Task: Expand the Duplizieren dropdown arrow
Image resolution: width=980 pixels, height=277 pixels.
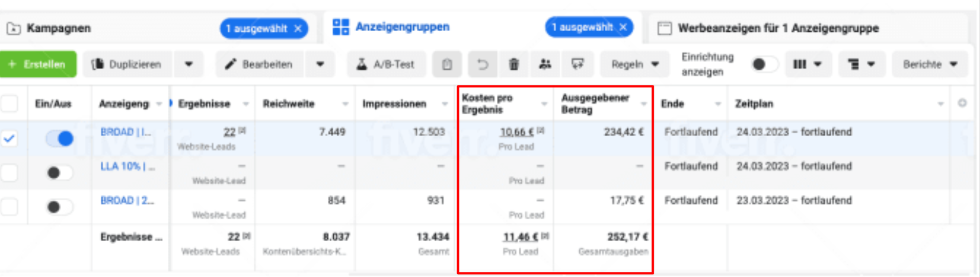Action: pos(189,65)
